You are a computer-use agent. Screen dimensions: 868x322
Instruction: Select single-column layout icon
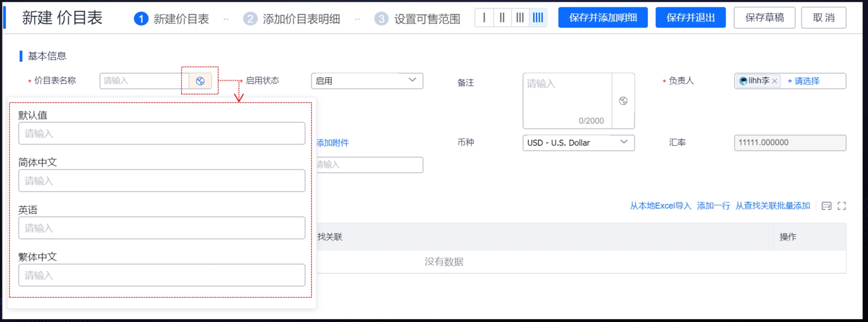pos(484,18)
